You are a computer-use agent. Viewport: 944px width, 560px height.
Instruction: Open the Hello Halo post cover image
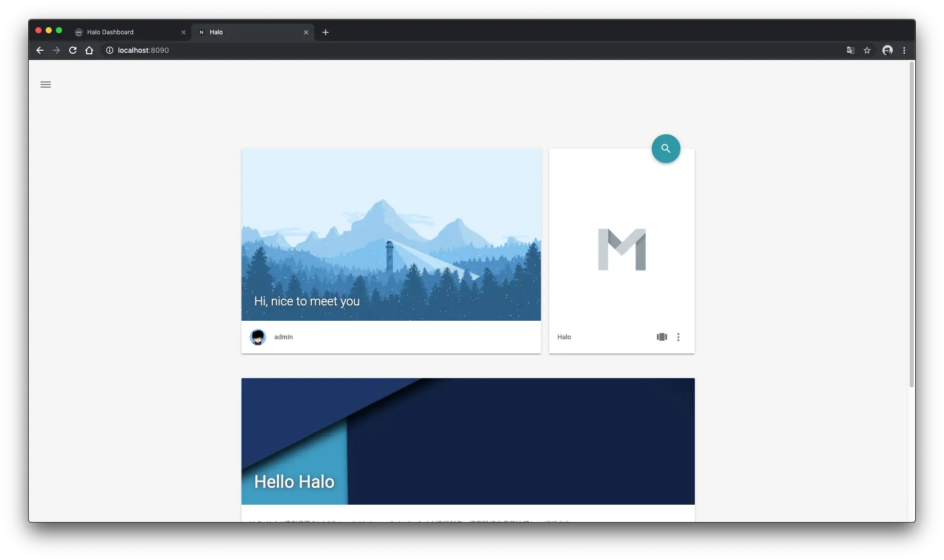pyautogui.click(x=468, y=441)
